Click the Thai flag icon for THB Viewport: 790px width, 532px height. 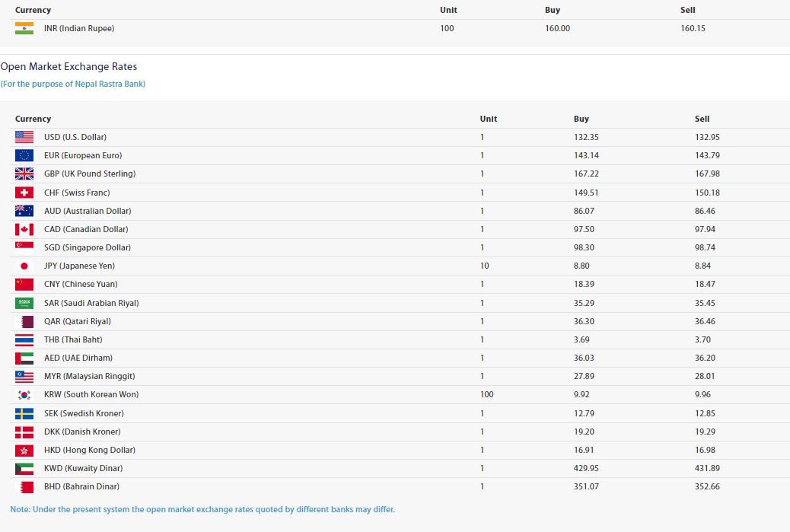24,339
